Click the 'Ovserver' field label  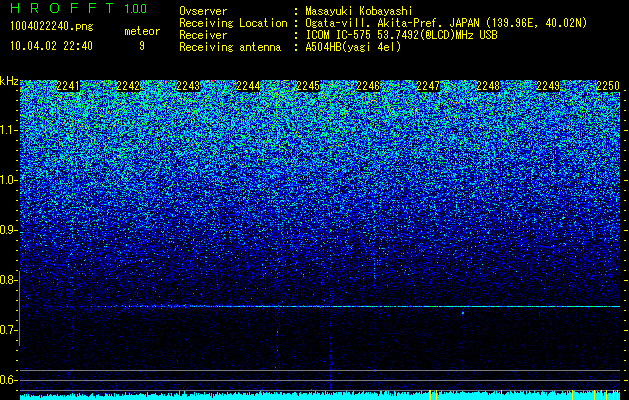coord(203,11)
